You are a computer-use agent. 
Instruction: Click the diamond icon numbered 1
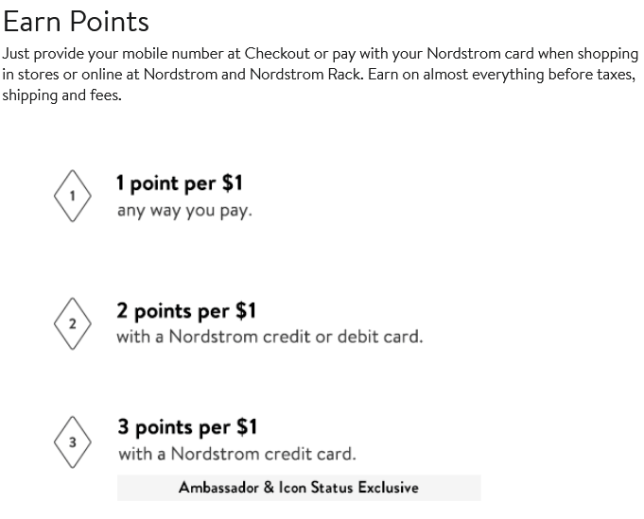[x=72, y=194]
